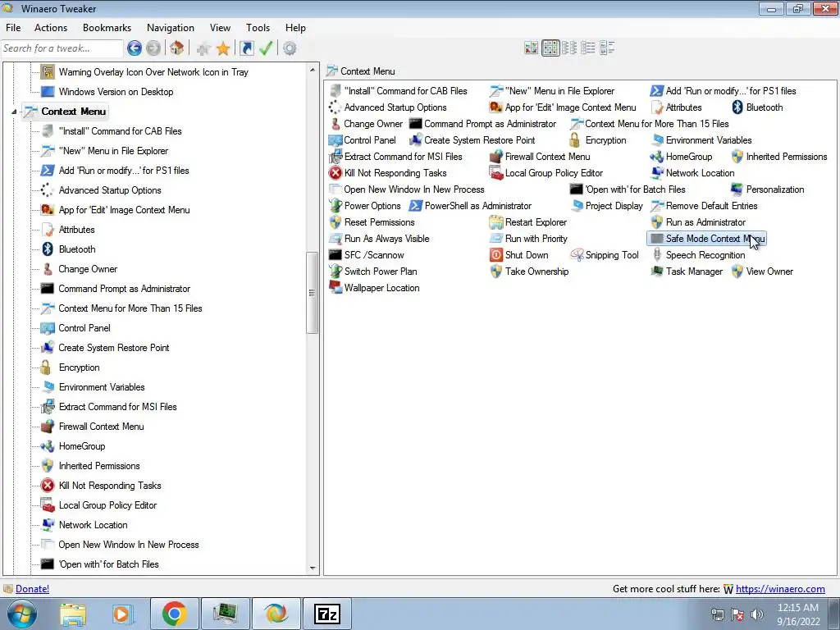Open View Owner item in right pane
The image size is (840, 630).
pyautogui.click(x=762, y=272)
